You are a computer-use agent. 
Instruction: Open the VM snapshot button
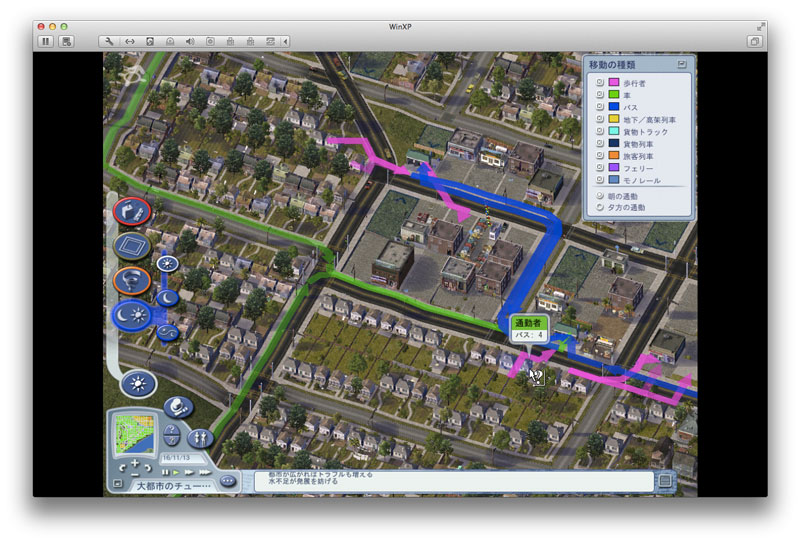click(x=66, y=41)
